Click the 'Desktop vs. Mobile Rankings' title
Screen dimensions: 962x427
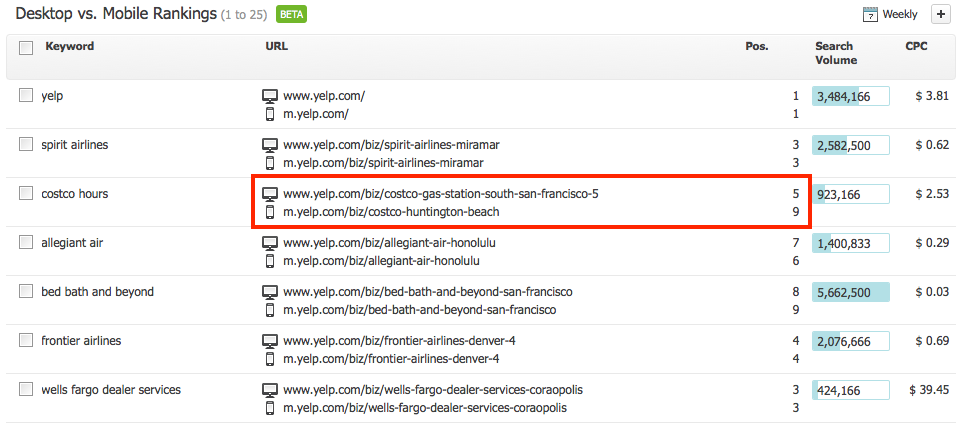tap(115, 14)
